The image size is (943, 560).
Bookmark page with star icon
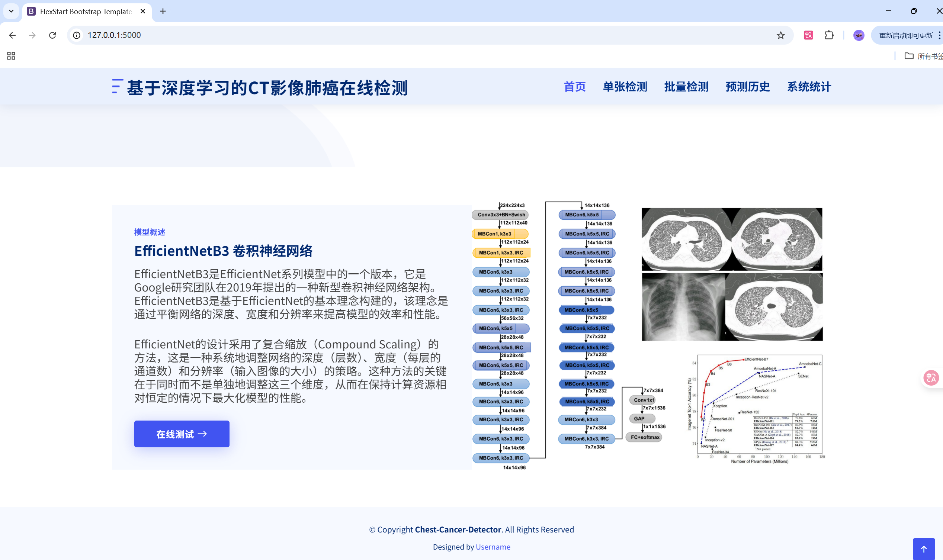point(780,35)
